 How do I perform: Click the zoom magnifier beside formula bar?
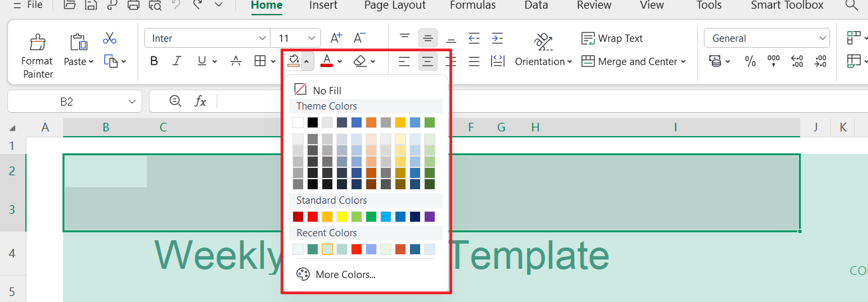click(175, 101)
